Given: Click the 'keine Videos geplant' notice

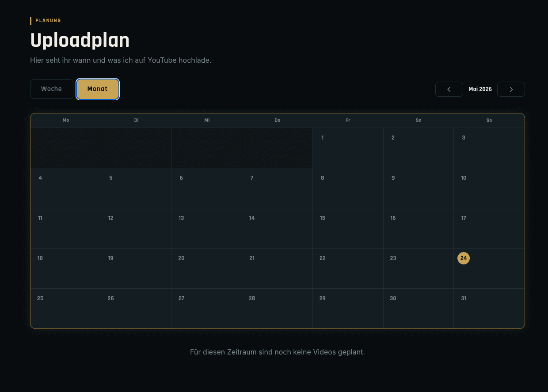Looking at the screenshot, I should [x=278, y=352].
